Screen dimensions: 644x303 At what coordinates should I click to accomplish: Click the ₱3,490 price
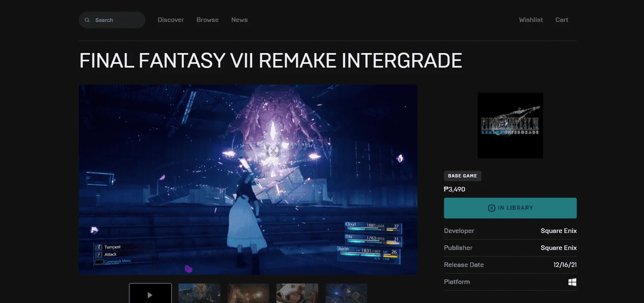click(454, 189)
